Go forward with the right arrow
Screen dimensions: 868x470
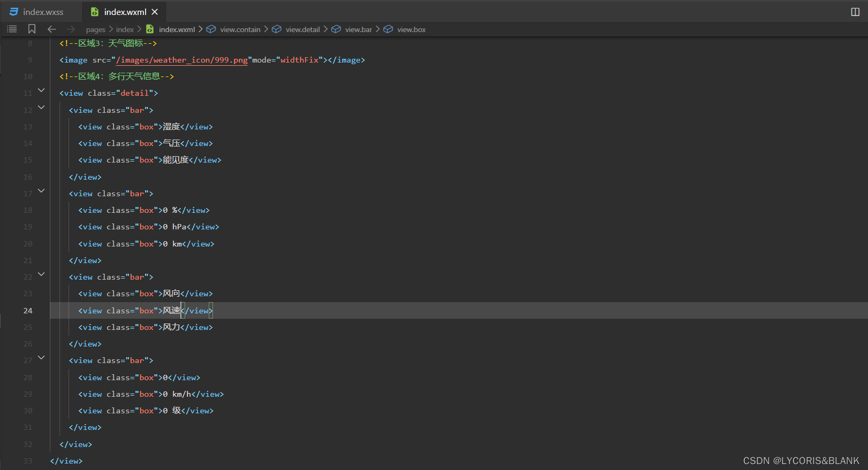[x=71, y=29]
